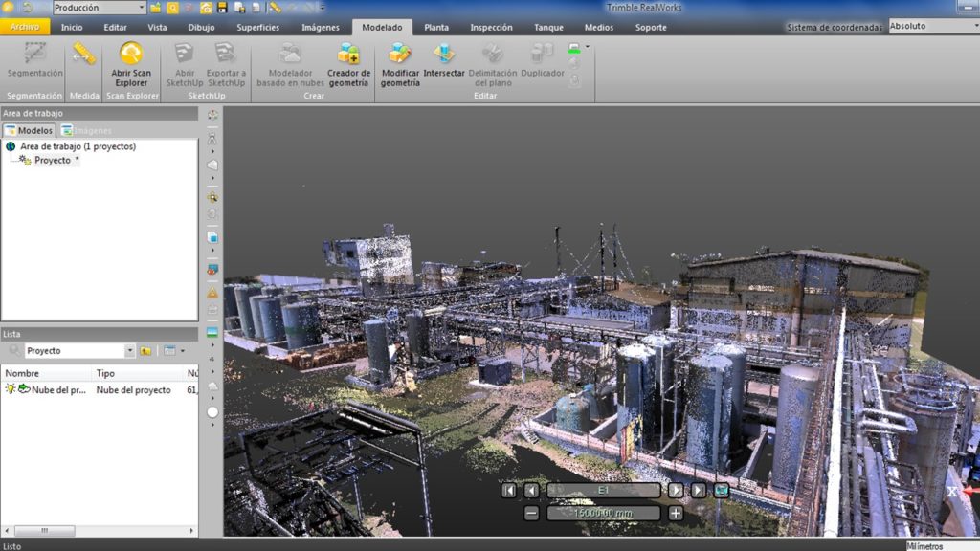980x551 pixels.
Task: Activate the Intersectar tool
Action: click(x=443, y=63)
